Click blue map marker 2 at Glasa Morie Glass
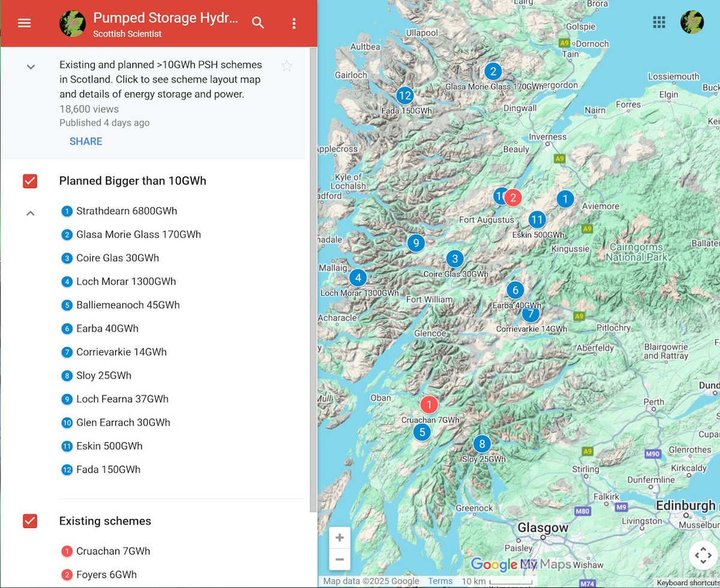720x588 pixels. tap(493, 72)
